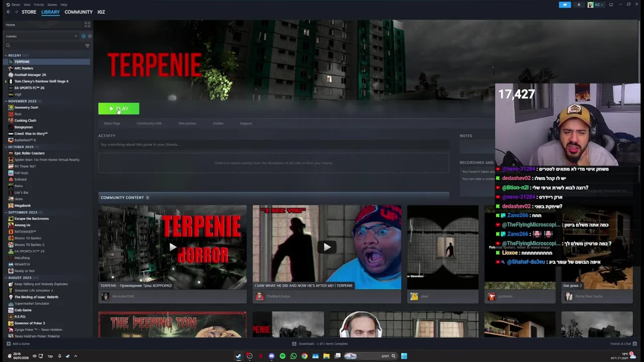The width and height of the screenshot is (644, 362).
Task: Open the Store Page link for TERPENIE
Action: pyautogui.click(x=112, y=123)
